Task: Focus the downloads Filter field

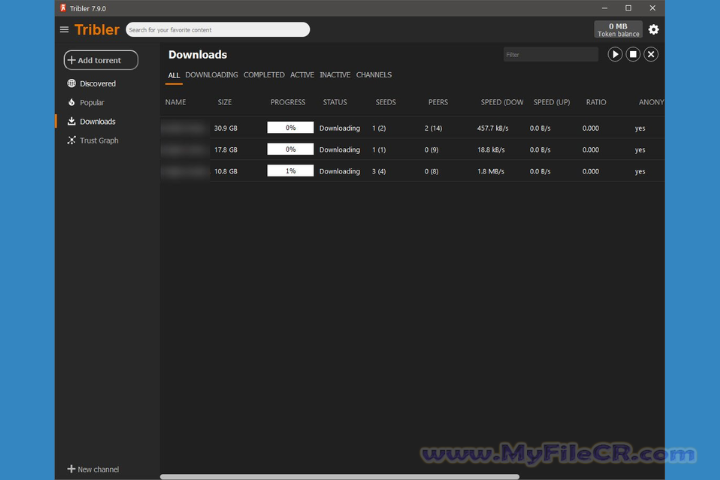Action: (x=551, y=55)
